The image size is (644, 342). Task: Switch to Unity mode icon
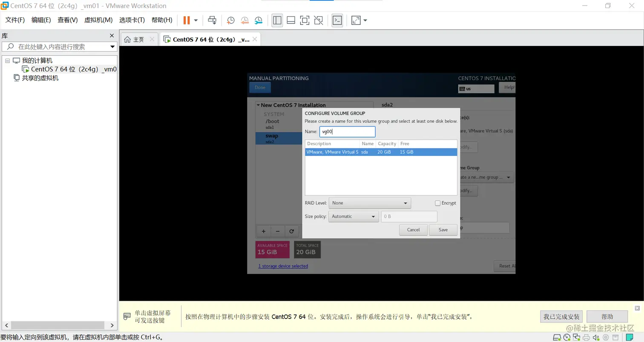pyautogui.click(x=318, y=20)
